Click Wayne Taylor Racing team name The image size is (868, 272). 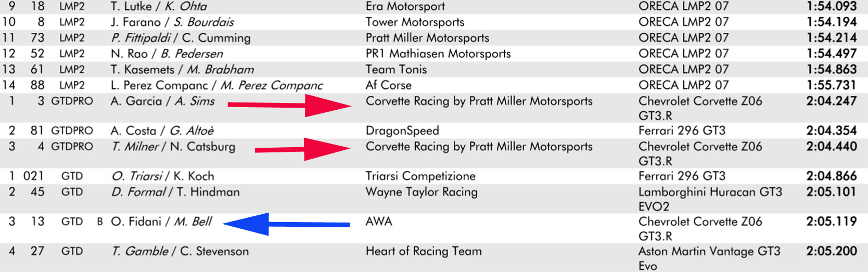point(422,192)
